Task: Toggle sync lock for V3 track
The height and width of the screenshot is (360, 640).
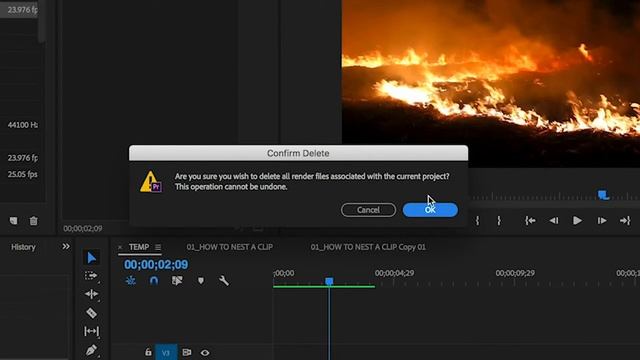Action: coord(187,352)
